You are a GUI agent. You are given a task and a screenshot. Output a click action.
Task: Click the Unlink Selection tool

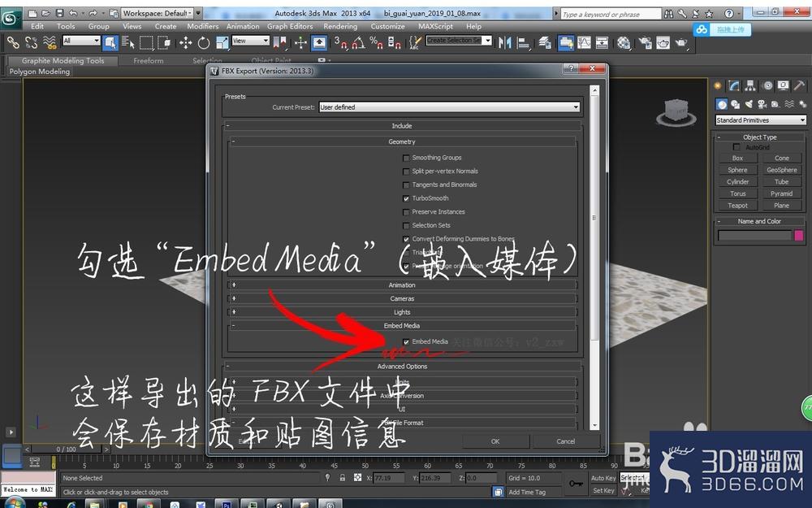[31, 42]
